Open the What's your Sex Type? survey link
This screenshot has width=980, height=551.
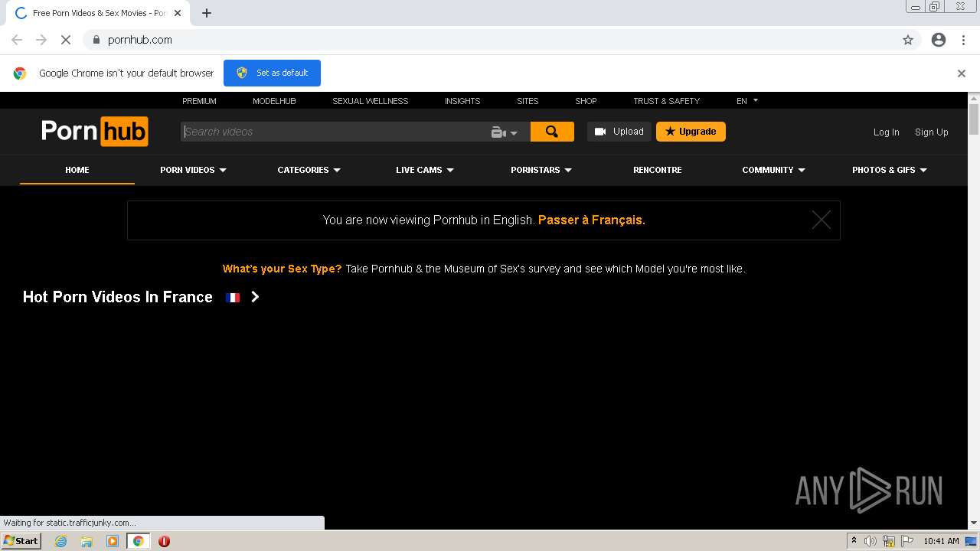(x=282, y=269)
